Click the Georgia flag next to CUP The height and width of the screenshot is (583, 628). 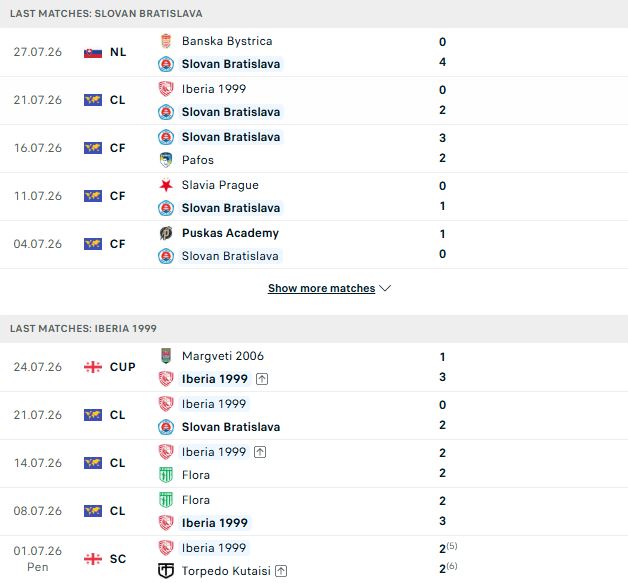click(93, 367)
